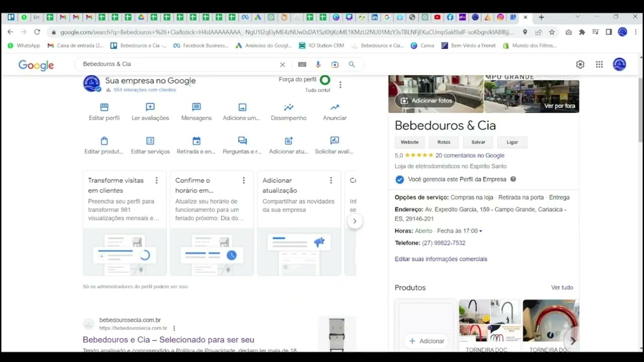Open Editar produtos bag icon
644x362 pixels.
pyautogui.click(x=104, y=141)
